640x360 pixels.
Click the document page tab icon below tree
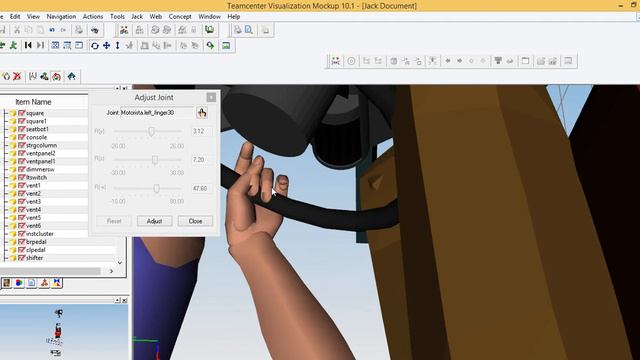point(31,282)
